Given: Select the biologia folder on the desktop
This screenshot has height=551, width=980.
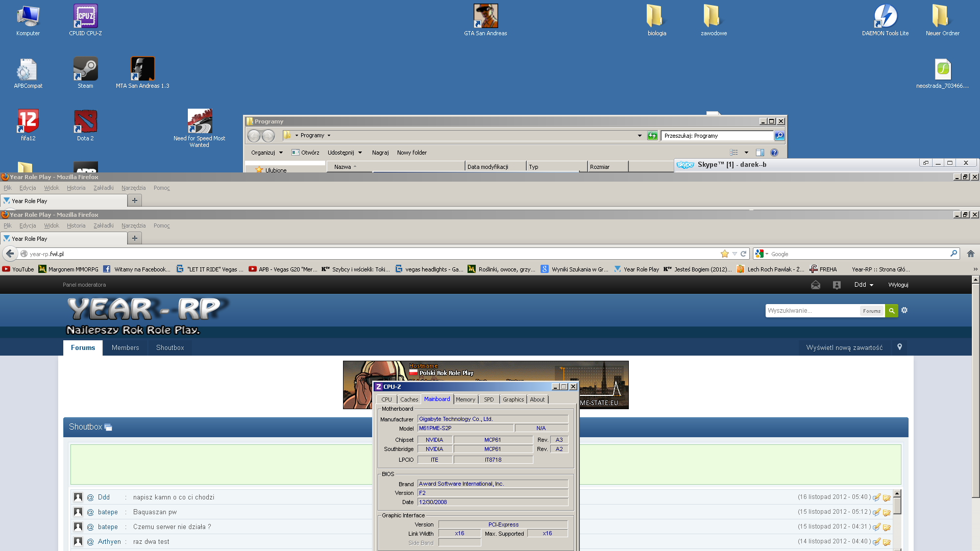Looking at the screenshot, I should (656, 20).
